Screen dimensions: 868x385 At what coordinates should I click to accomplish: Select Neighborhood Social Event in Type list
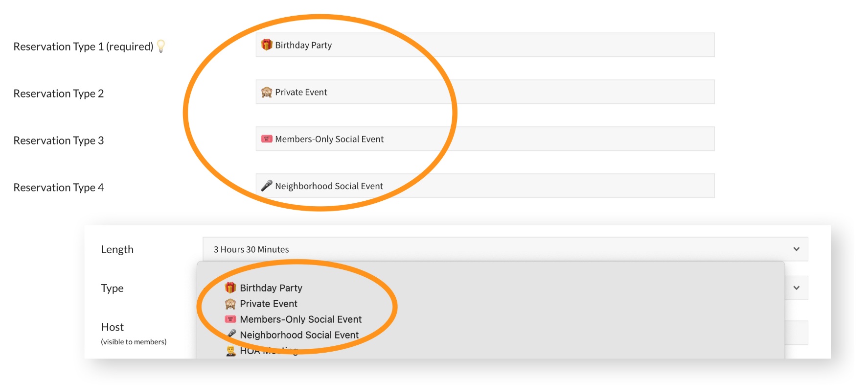(x=299, y=335)
